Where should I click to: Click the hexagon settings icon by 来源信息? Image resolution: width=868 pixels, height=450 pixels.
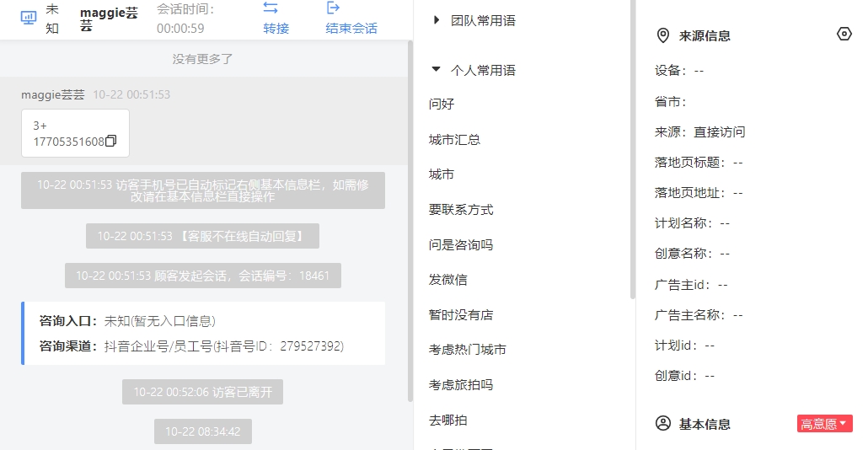coord(844,35)
